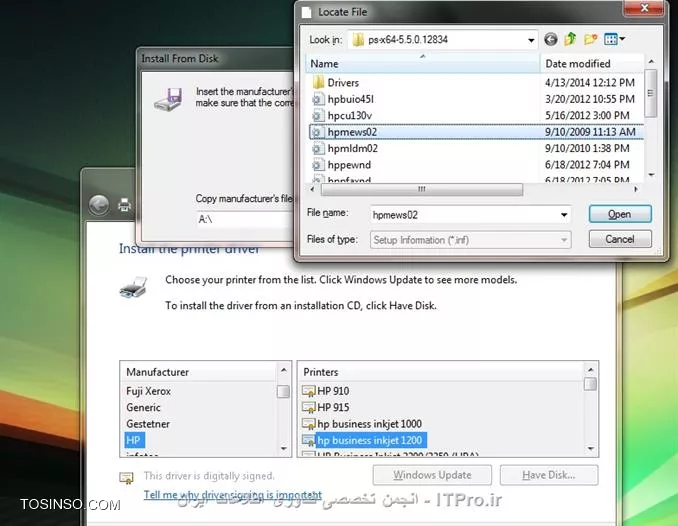Sort files by the Name column header
This screenshot has height=526, width=678.
[423, 64]
